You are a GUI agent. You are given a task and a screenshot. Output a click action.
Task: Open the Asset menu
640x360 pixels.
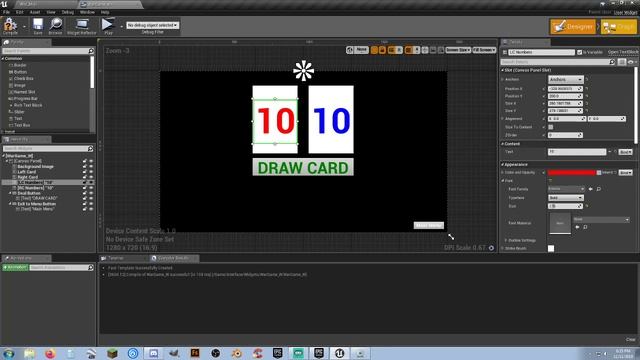pyautogui.click(x=35, y=12)
